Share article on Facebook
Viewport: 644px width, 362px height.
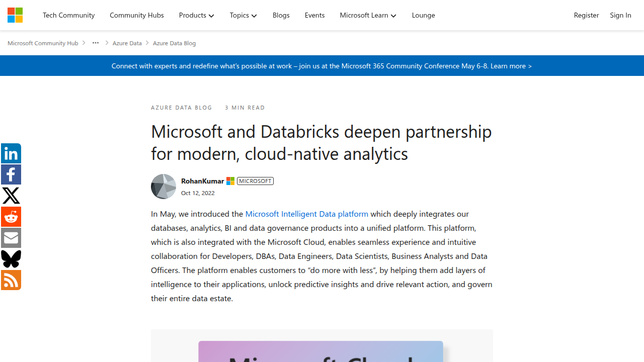(11, 174)
